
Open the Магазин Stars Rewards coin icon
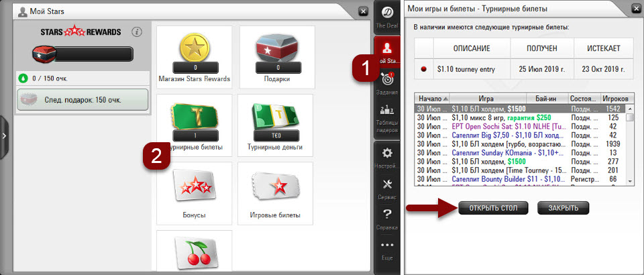pos(194,50)
